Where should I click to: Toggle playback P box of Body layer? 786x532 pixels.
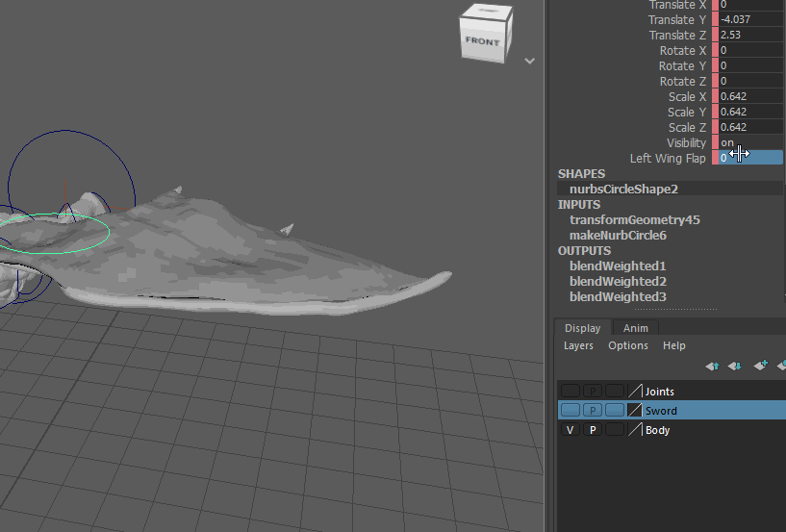593,430
